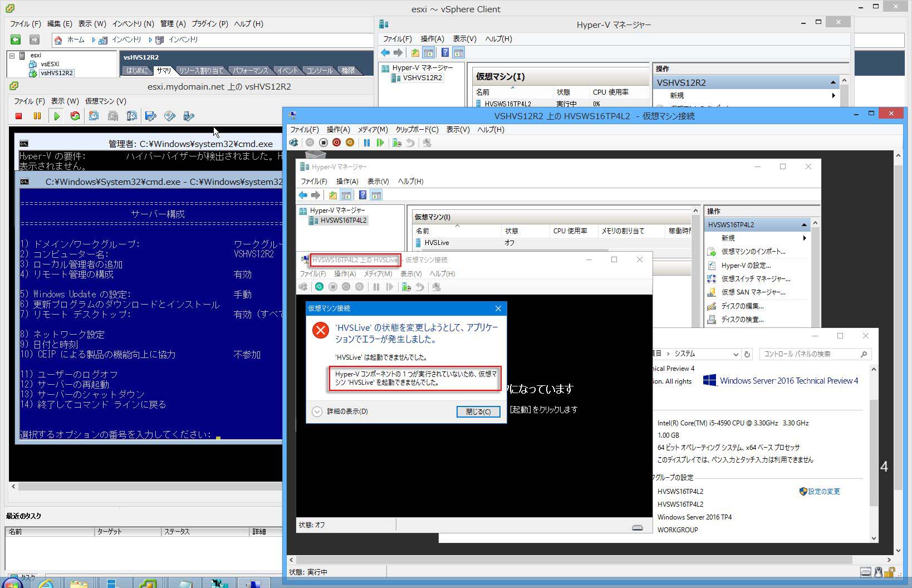Screen dimensions: 912x588
Task: Select VSHVS12R2 node in outer Hyper-V tree
Action: (422, 78)
